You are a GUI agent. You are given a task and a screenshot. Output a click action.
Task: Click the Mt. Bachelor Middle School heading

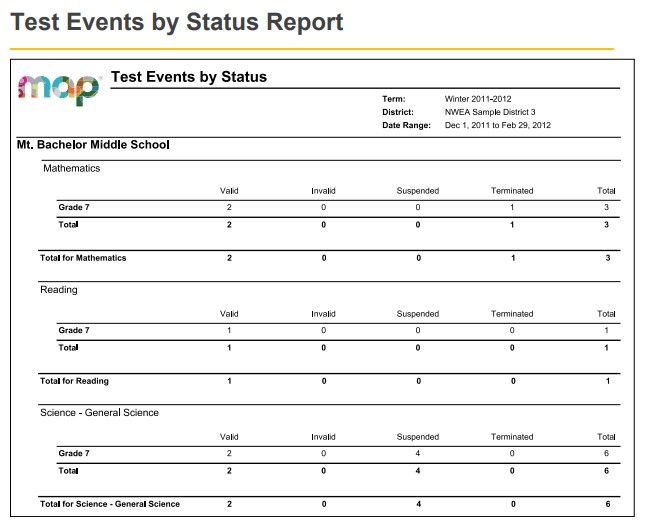coord(94,145)
